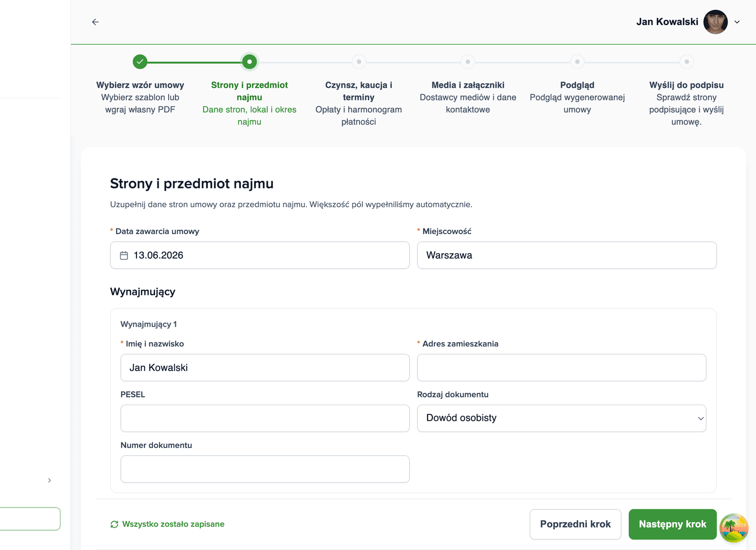756x550 pixels.
Task: Click the Wynajmujący 1 label
Action: pos(149,324)
